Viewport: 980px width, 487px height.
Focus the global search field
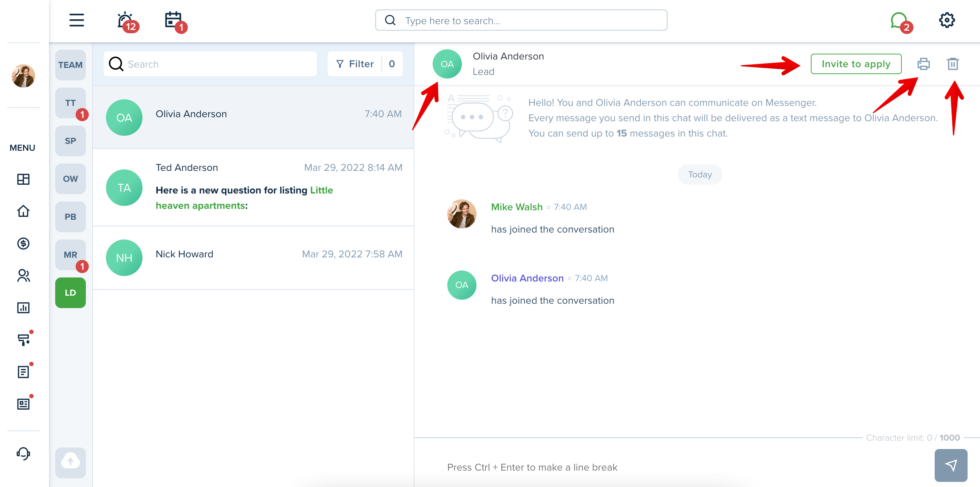tap(521, 20)
